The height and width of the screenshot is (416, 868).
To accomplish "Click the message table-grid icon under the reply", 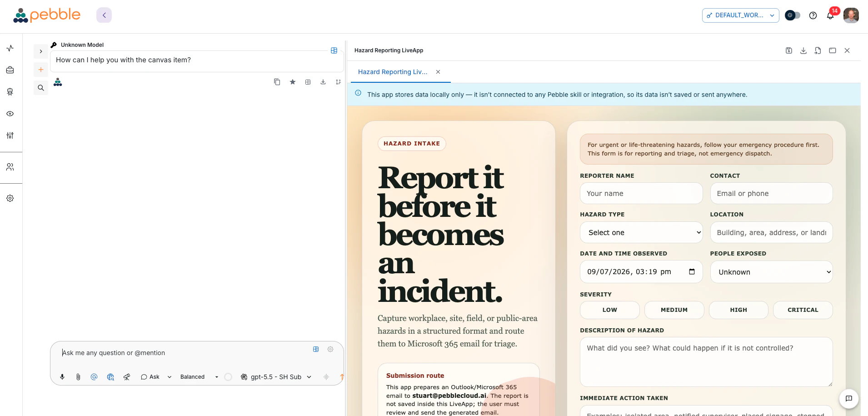I will 308,82.
